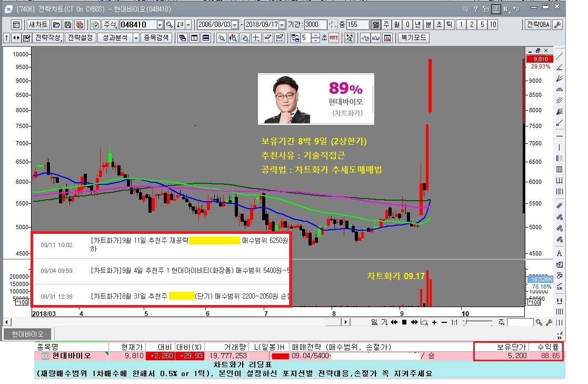Viewport: 588px width, 384px height.
Task: Click the stop square chart control
Action: tap(404, 322)
